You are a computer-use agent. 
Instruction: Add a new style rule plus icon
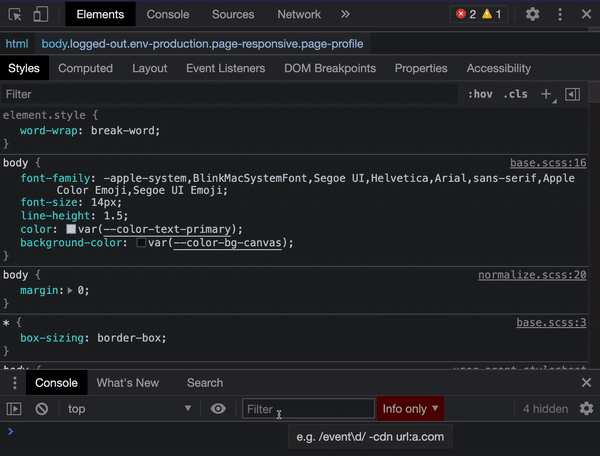coord(546,94)
